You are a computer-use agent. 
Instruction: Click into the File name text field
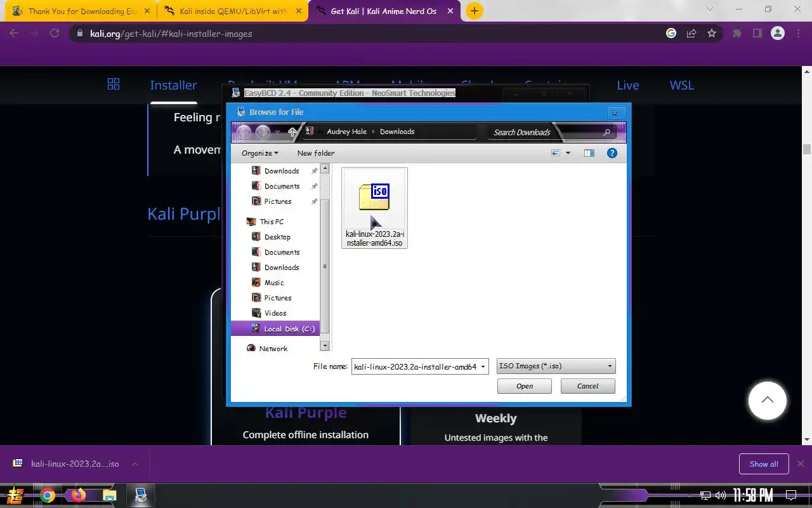tap(415, 367)
